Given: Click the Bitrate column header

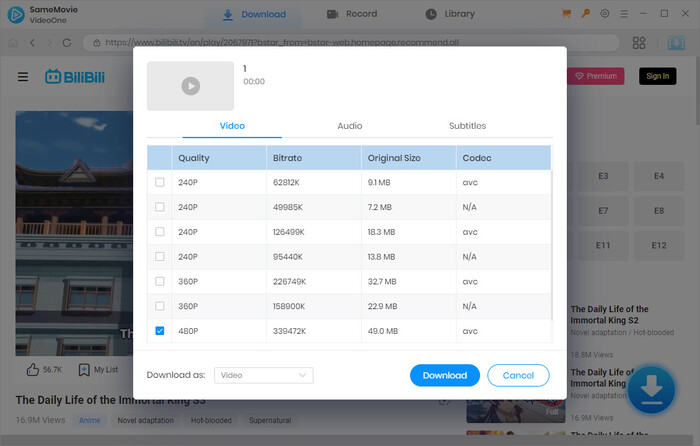Looking at the screenshot, I should [314, 158].
